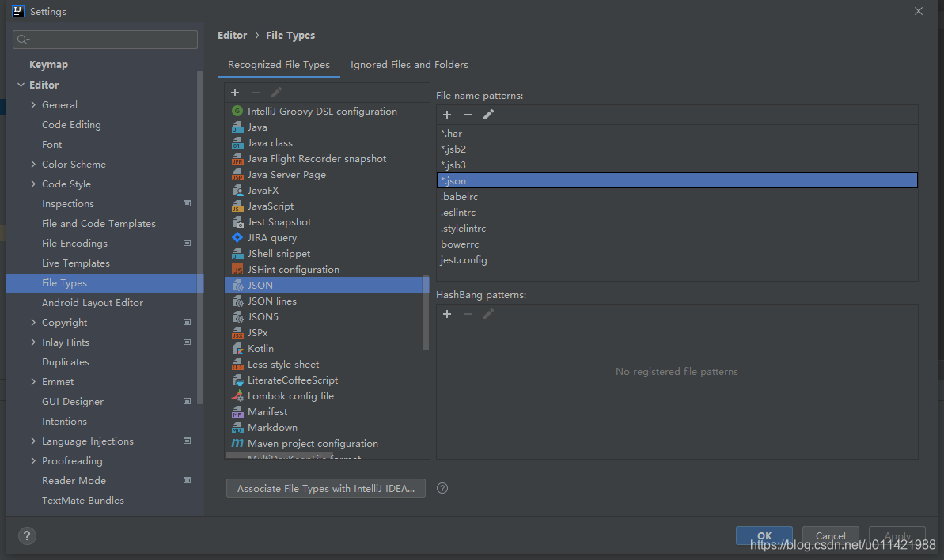The height and width of the screenshot is (560, 944).
Task: Select the JIRA query icon
Action: (237, 237)
